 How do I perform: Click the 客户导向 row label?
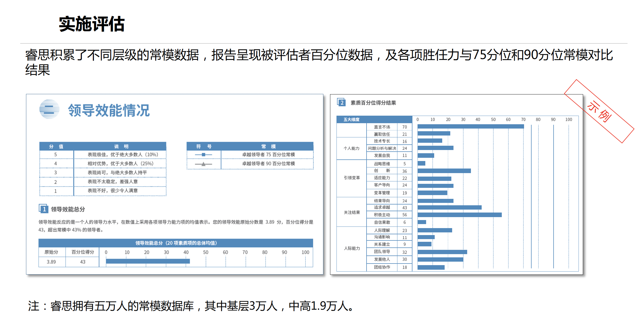tap(382, 185)
